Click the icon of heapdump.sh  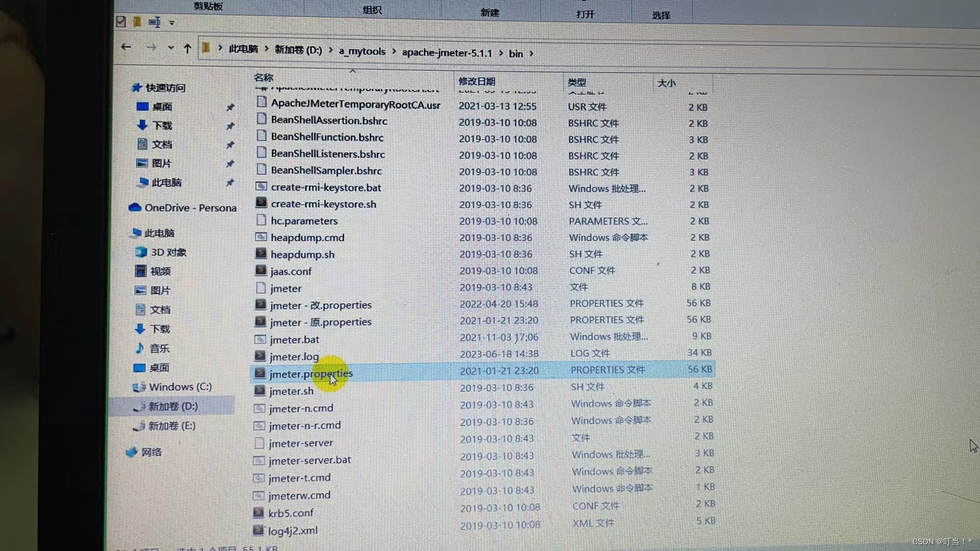click(261, 253)
